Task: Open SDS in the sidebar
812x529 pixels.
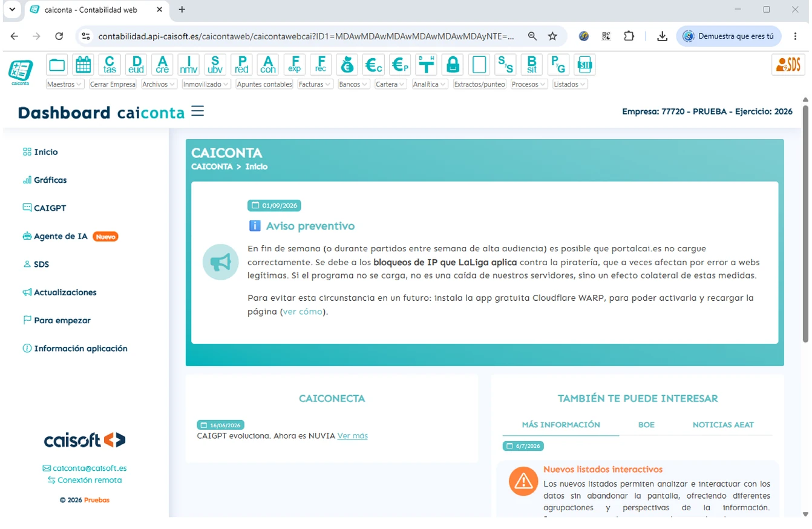Action: click(x=36, y=264)
